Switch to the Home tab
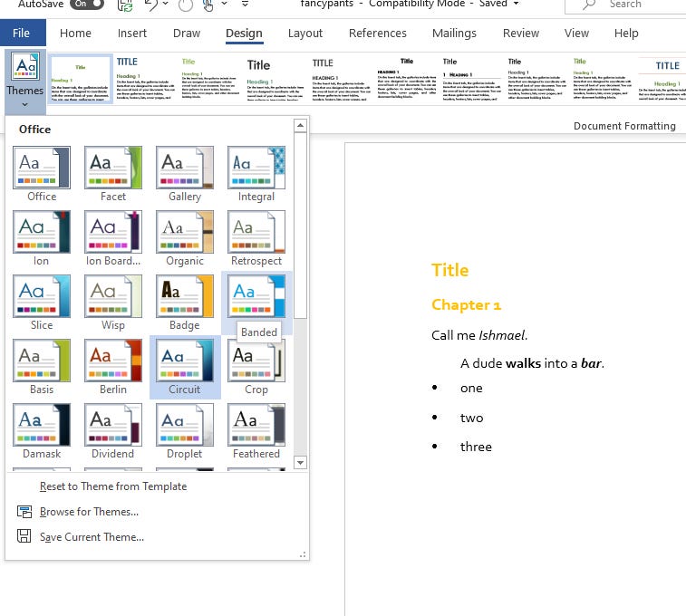 pyautogui.click(x=76, y=34)
